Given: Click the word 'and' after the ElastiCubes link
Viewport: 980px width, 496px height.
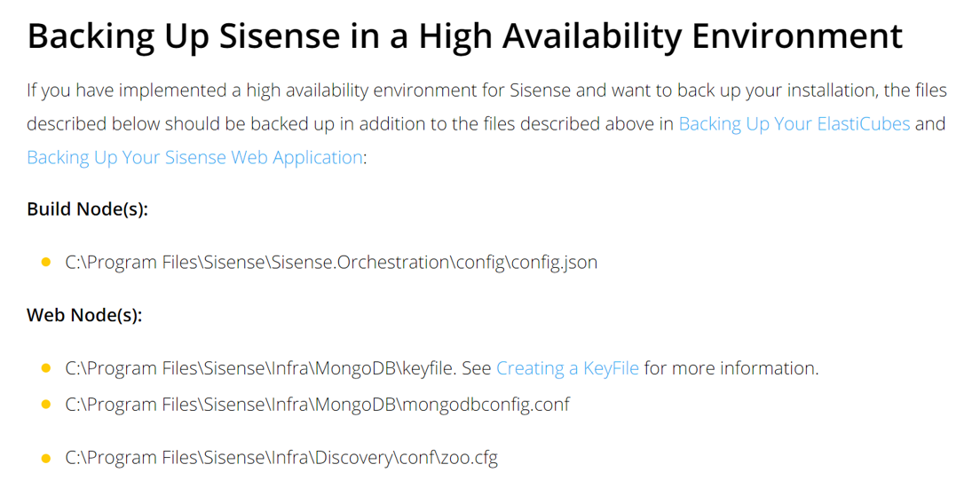Looking at the screenshot, I should click(930, 123).
